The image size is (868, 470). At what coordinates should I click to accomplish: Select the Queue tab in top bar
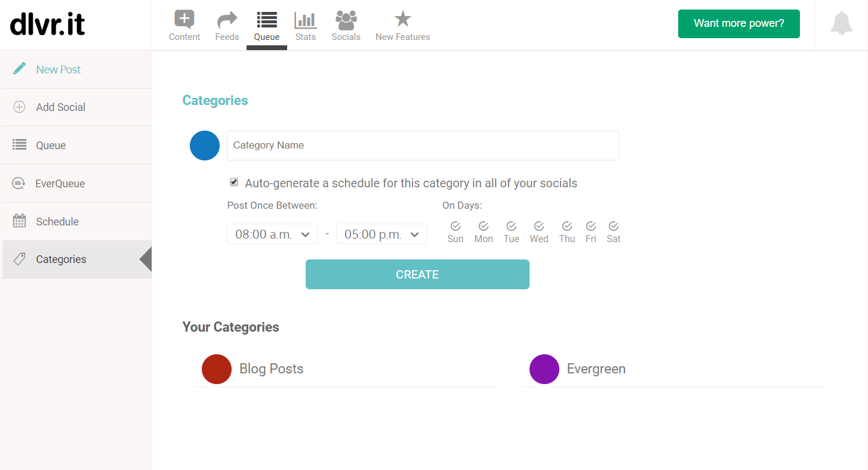(267, 26)
